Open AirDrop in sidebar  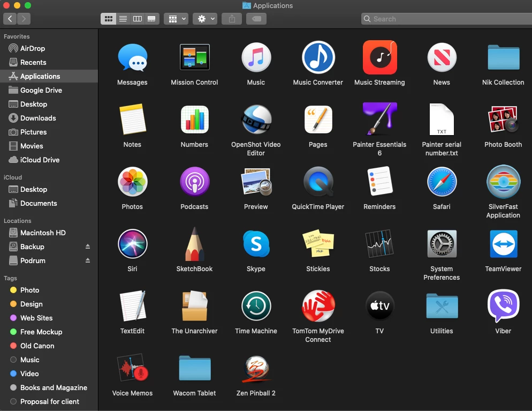[x=49, y=49]
